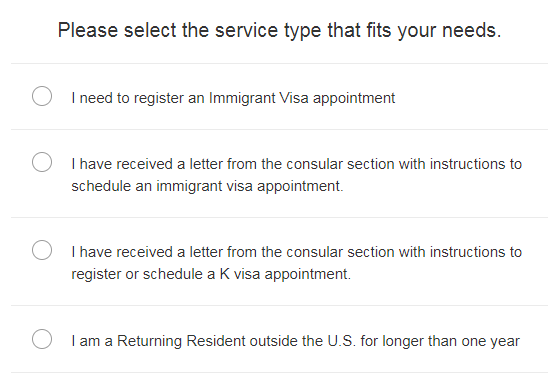Click "K visa" text in the third option
Image resolution: width=548 pixels, height=378 pixels.
pyautogui.click(x=240, y=274)
